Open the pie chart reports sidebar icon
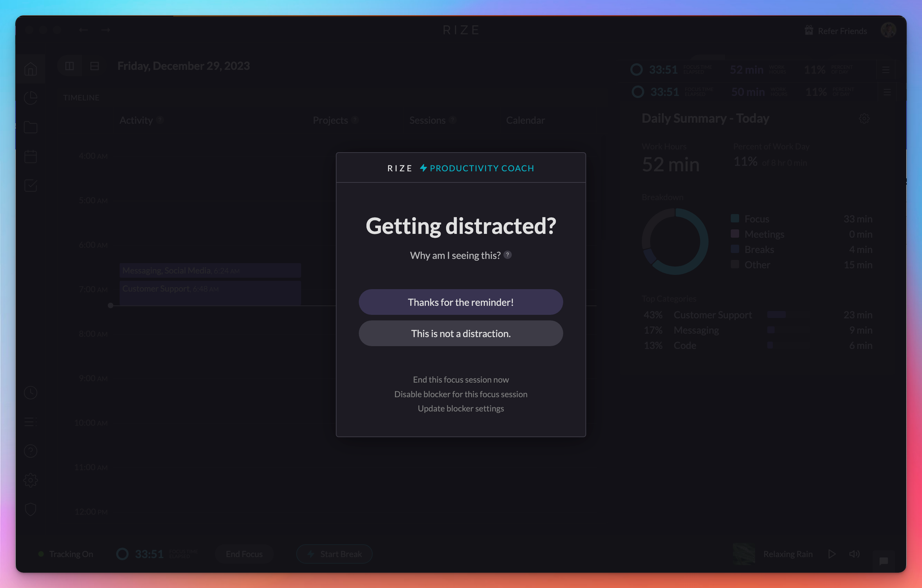The image size is (922, 588). click(x=31, y=98)
